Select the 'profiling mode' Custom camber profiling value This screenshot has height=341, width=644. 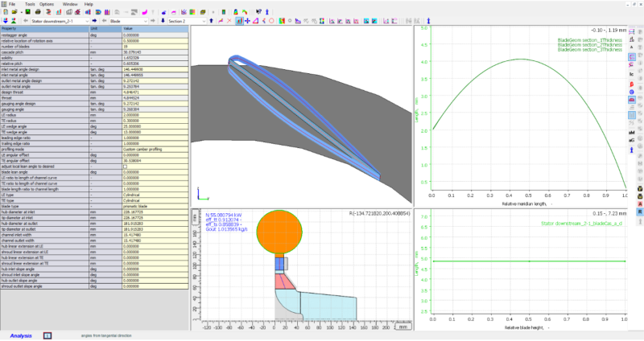tap(155, 150)
